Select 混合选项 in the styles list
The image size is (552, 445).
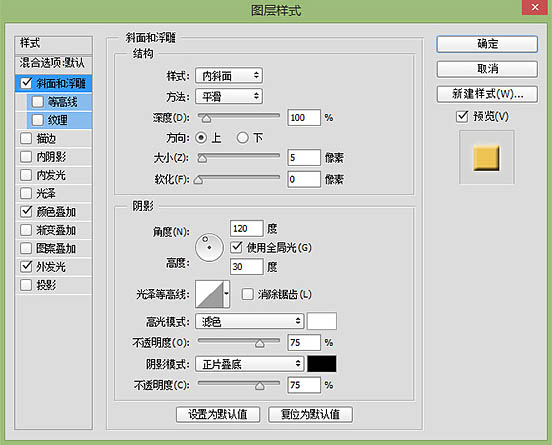click(54, 63)
